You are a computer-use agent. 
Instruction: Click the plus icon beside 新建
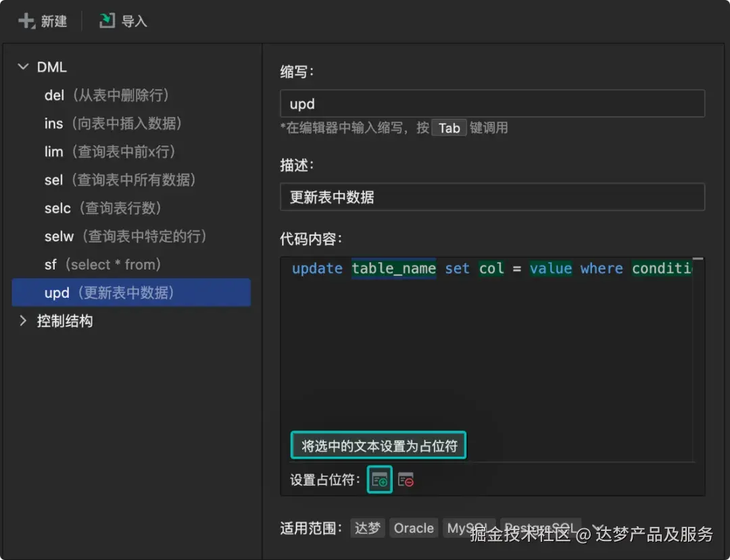[x=26, y=21]
